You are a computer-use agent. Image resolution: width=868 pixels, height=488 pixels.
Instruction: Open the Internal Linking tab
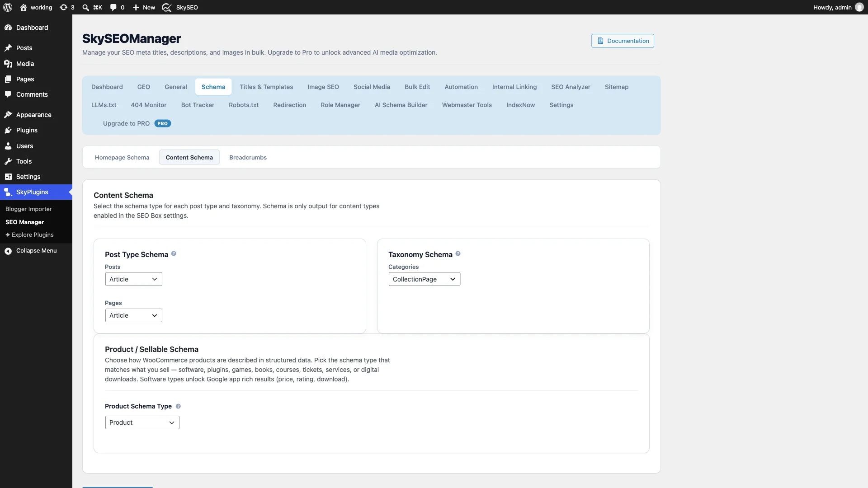pos(514,87)
